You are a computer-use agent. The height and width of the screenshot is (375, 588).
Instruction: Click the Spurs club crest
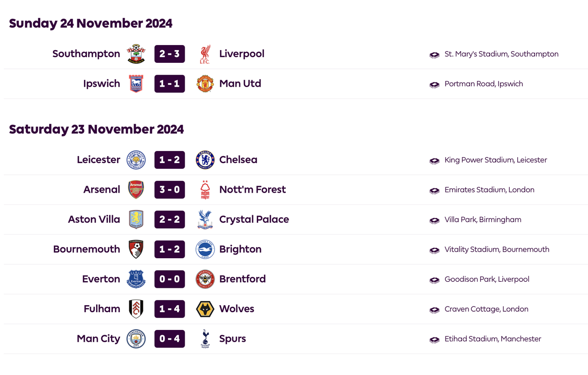pyautogui.click(x=205, y=339)
